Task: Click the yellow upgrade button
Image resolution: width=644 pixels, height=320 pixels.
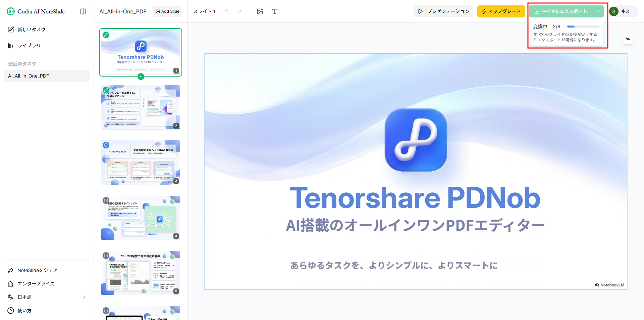Action: click(x=501, y=11)
